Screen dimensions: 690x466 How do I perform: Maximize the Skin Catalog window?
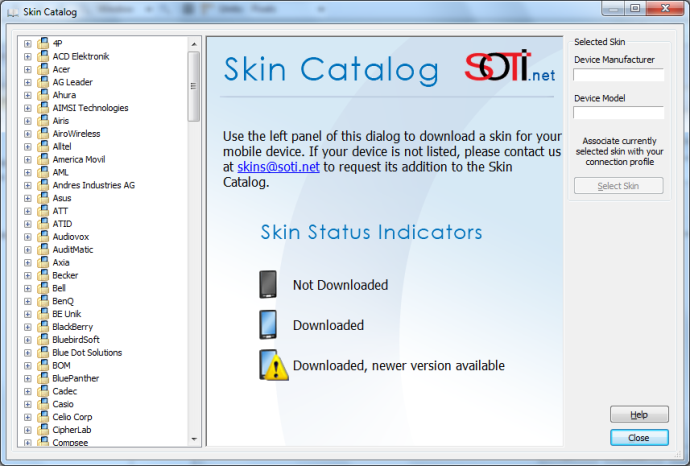tap(635, 8)
